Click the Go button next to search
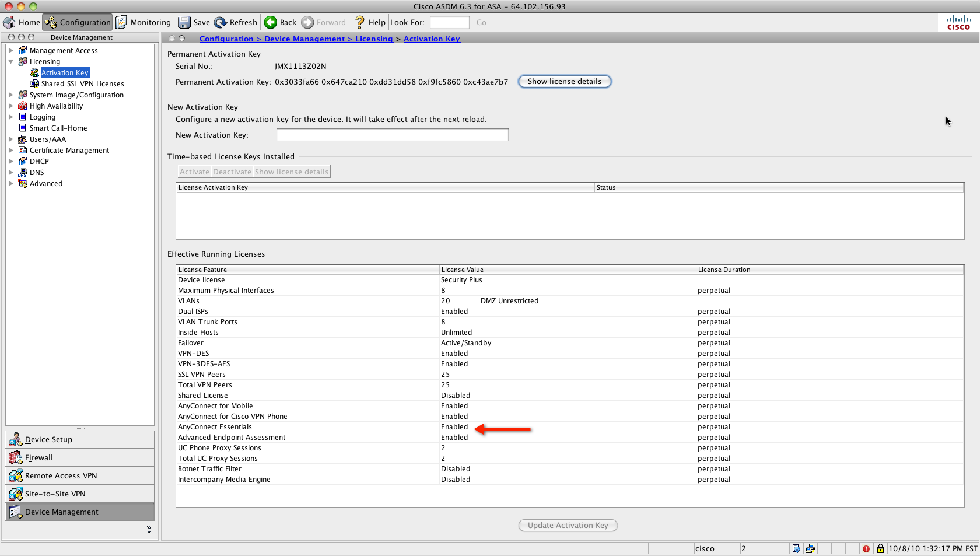The width and height of the screenshot is (980, 556). click(x=481, y=23)
